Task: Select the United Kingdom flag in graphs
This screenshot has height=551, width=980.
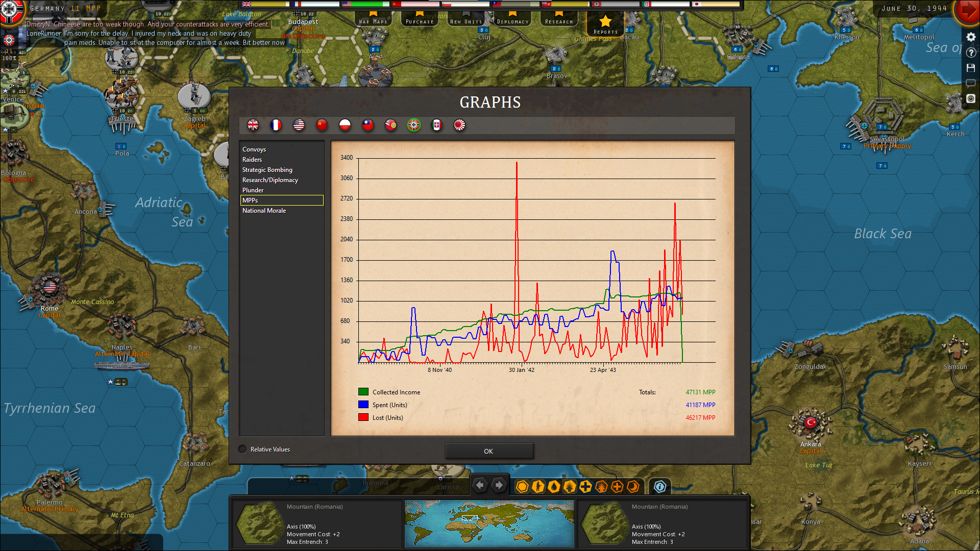Action: [253, 125]
